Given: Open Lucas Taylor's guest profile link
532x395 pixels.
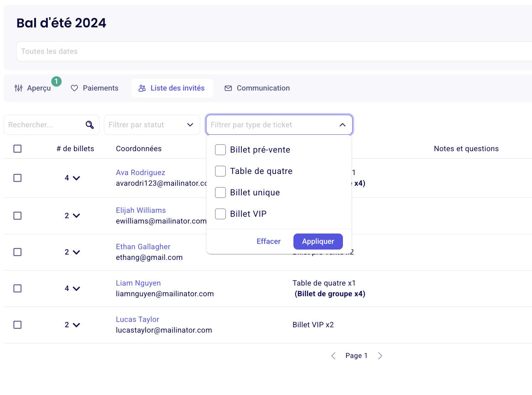Looking at the screenshot, I should point(137,319).
